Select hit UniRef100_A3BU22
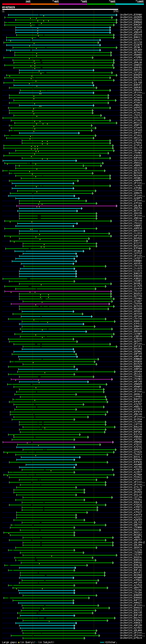The image size is (146, 644). point(131,278)
